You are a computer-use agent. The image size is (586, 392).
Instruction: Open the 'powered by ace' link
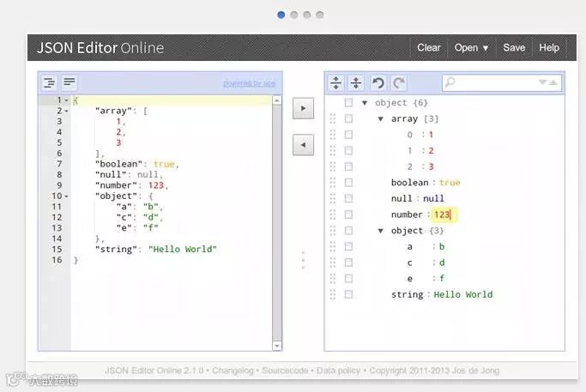pyautogui.click(x=250, y=83)
